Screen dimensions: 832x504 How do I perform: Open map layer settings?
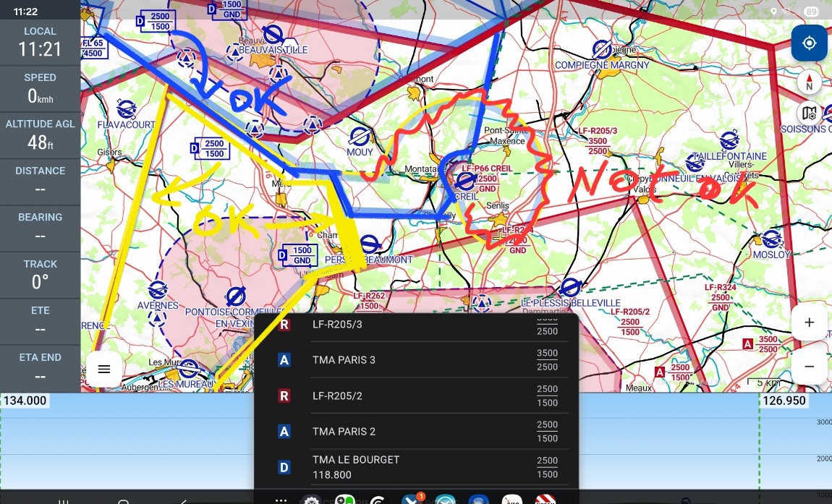click(x=809, y=114)
